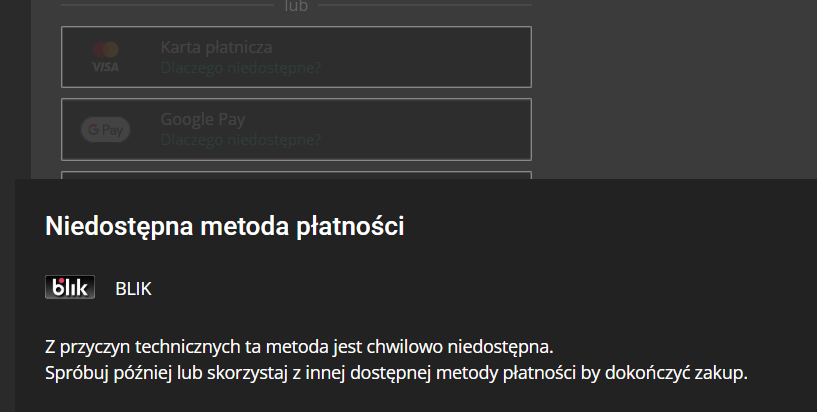
Task: Click the 'lub' separator text
Action: (x=296, y=6)
